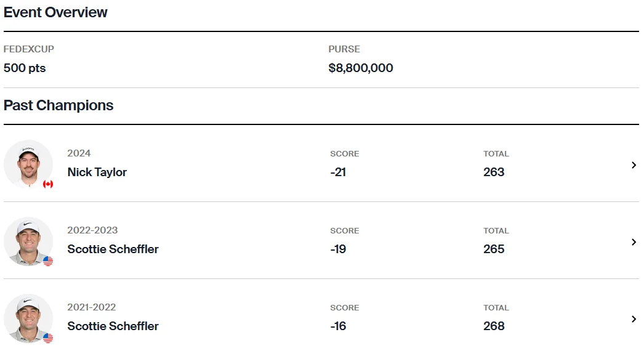Open the 2021-2022 Scottie Scheffler row chevron
644x348 pixels.
coord(634,319)
